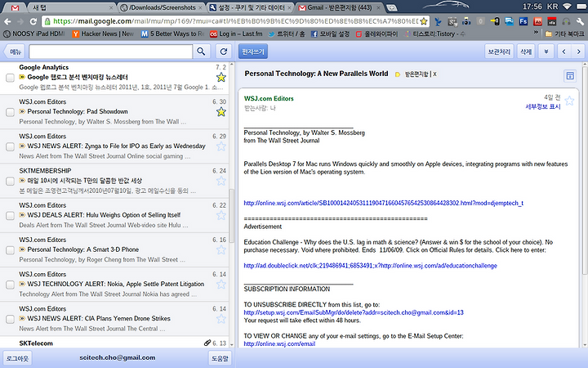Click the 도움말 help button
This screenshot has width=588, height=368.
(x=220, y=358)
